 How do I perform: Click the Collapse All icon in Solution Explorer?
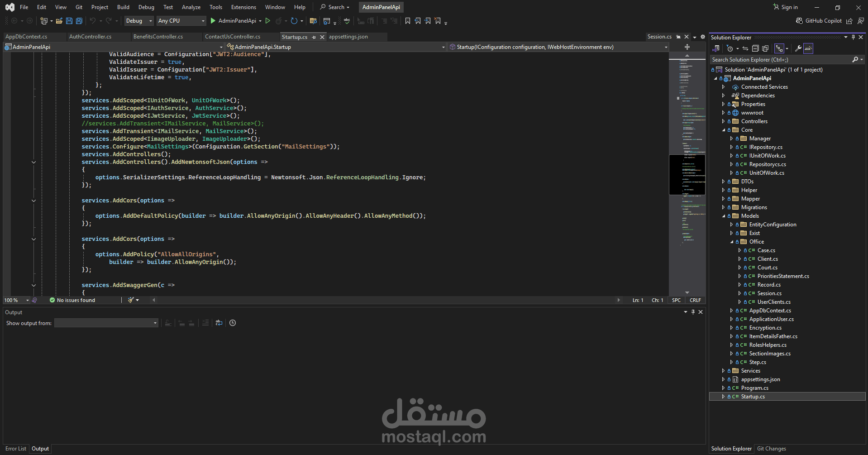(755, 48)
